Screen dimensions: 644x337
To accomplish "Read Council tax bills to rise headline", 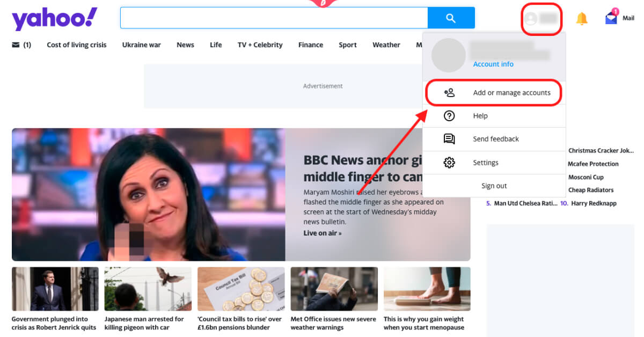I will (x=239, y=323).
